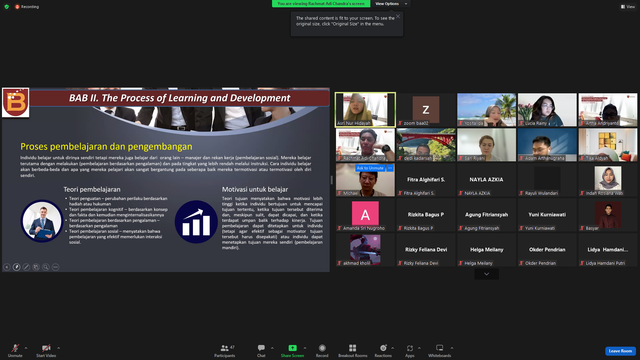Viewport: 640px width, 360px height.
Task: Click the View layout button at top right
Action: (628, 7)
